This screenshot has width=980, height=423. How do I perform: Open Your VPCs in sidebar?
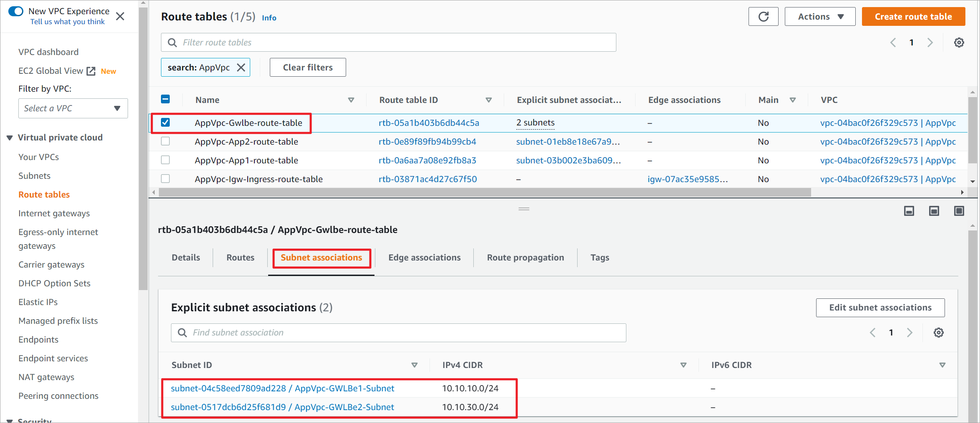38,157
